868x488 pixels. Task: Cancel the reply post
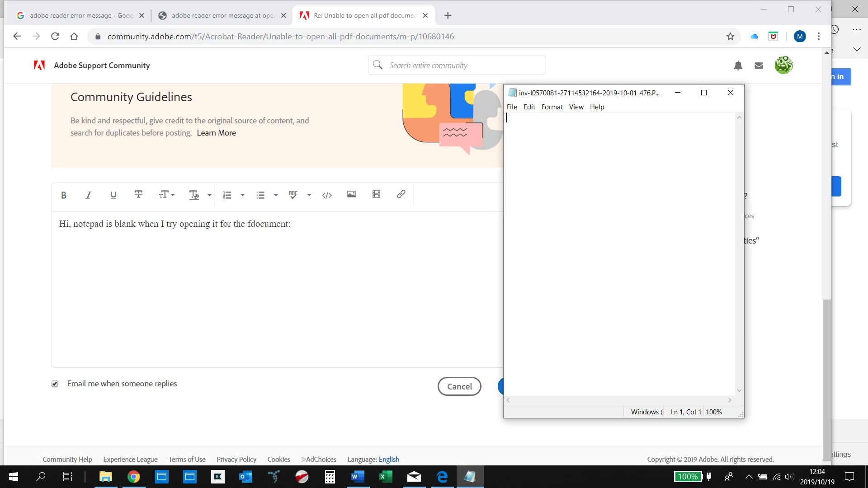pyautogui.click(x=459, y=386)
